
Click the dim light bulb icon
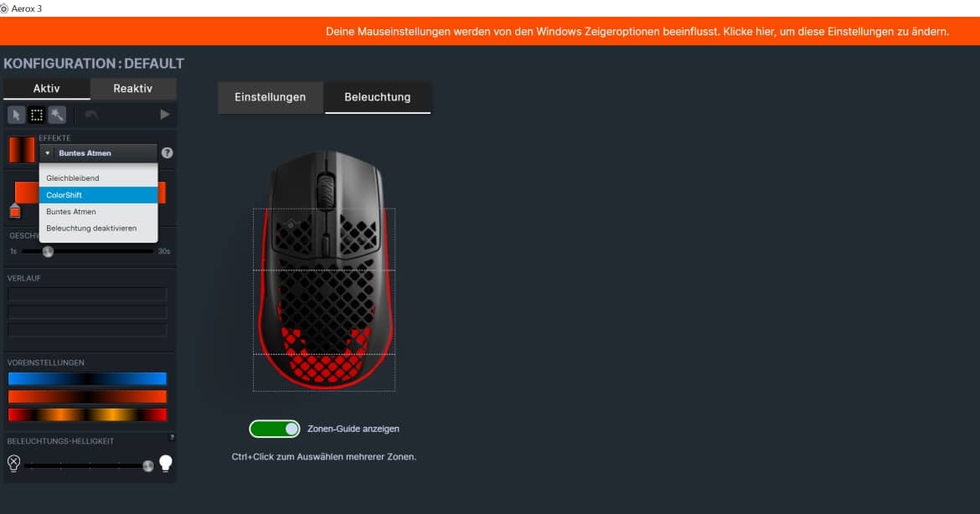[13, 463]
